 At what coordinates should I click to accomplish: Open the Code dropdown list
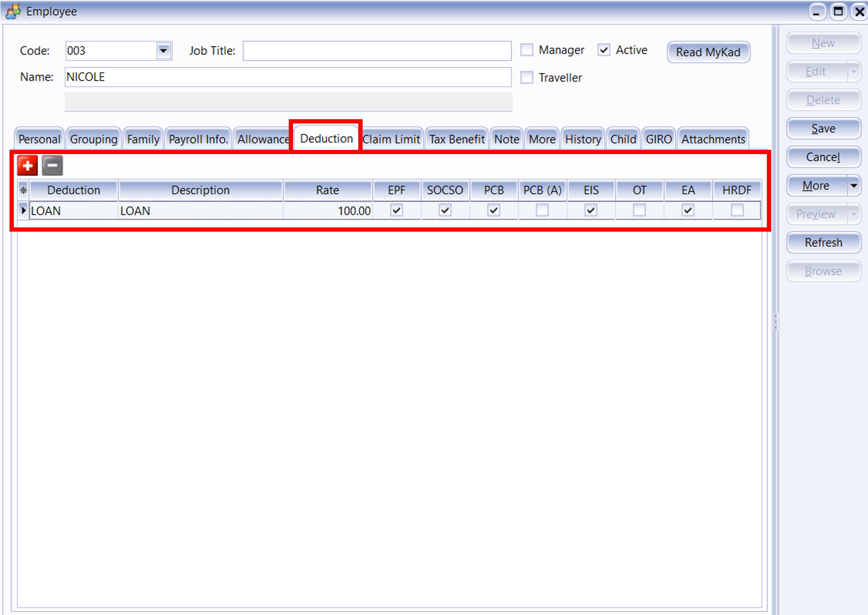pyautogui.click(x=164, y=51)
